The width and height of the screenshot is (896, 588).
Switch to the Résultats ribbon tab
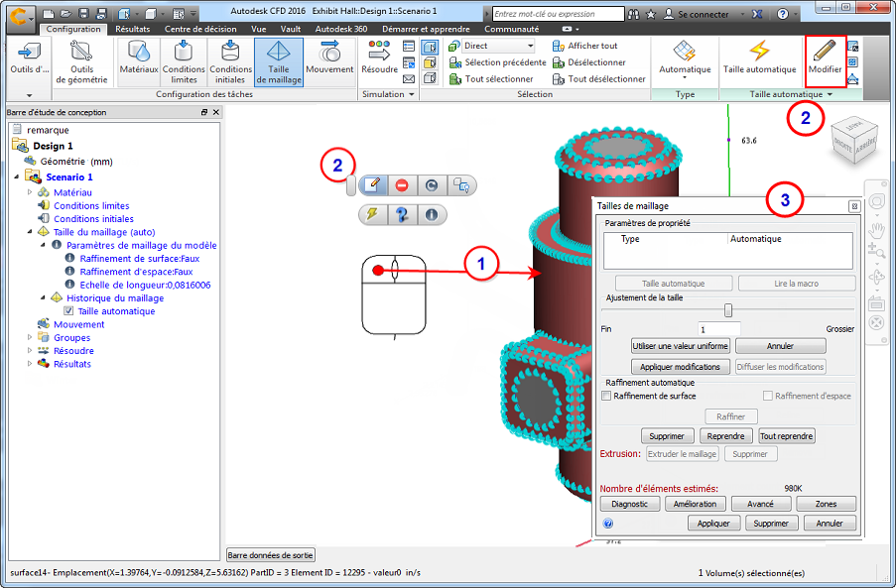133,29
